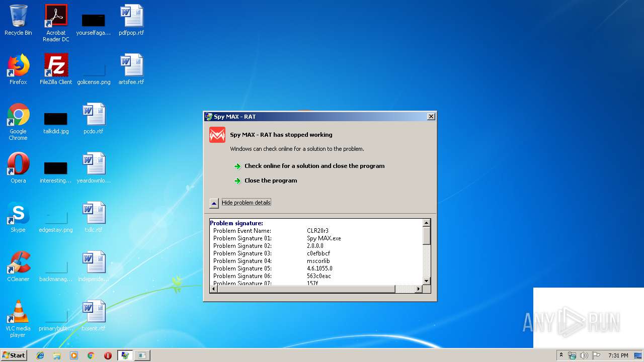
Task: Click the horizontal scroll right arrow
Action: click(x=418, y=289)
